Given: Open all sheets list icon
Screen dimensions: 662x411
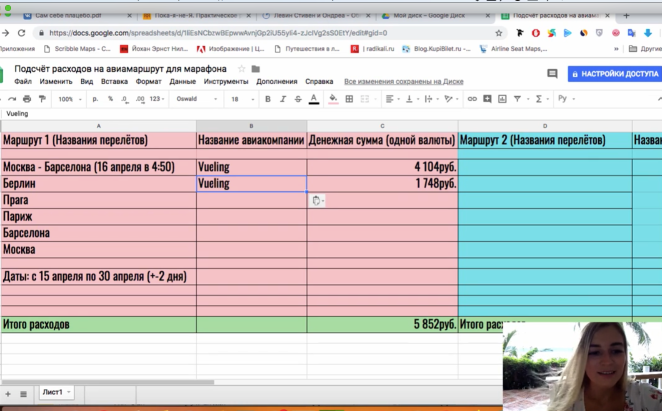Looking at the screenshot, I should (24, 394).
